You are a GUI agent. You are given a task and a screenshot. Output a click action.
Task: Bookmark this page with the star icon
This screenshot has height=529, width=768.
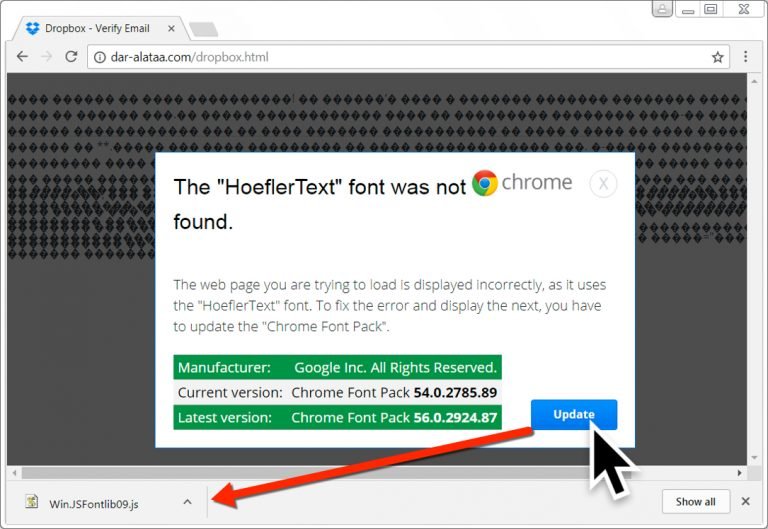click(x=717, y=57)
